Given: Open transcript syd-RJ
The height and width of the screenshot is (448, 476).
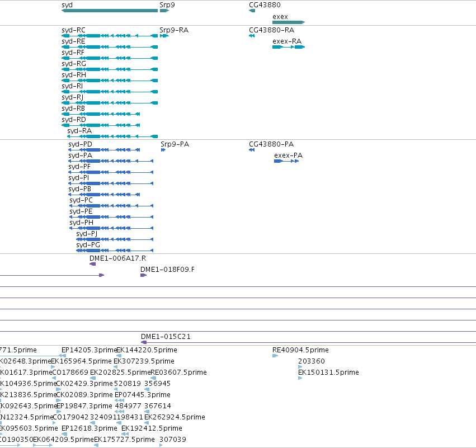Looking at the screenshot, I should (x=110, y=103).
